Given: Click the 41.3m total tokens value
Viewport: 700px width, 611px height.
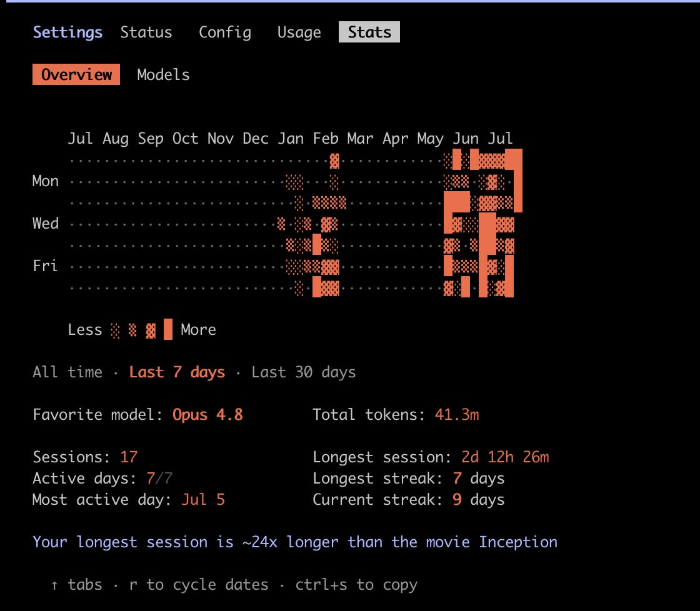Looking at the screenshot, I should coord(457,415).
